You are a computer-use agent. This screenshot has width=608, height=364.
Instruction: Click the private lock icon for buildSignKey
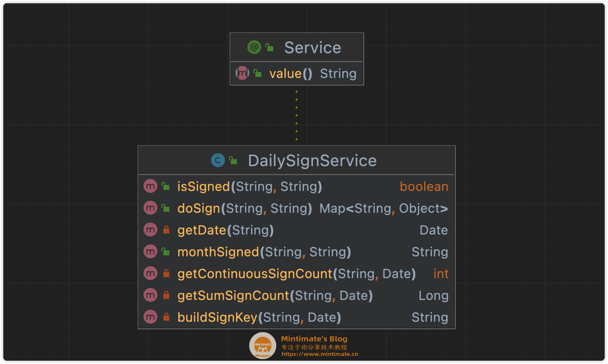coord(166,317)
